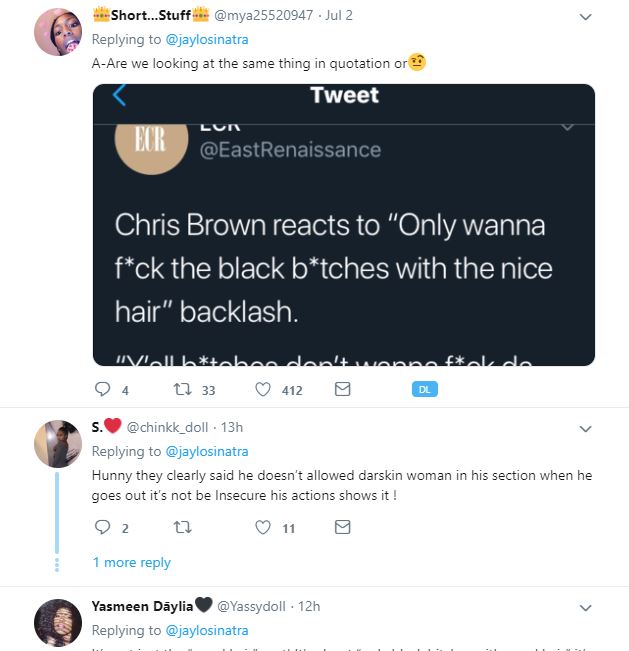Screen dimensions: 629x651
Task: Expand the '1 more reply' thread
Action: click(x=132, y=562)
